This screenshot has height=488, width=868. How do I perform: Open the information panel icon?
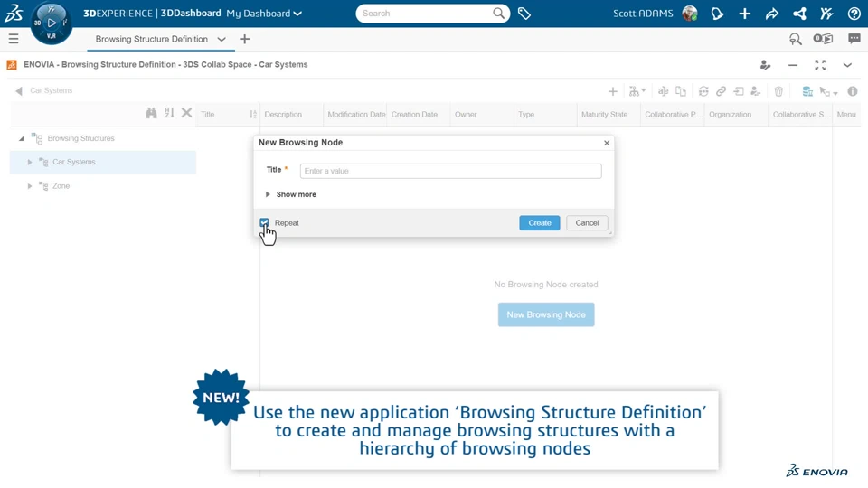pyautogui.click(x=853, y=91)
